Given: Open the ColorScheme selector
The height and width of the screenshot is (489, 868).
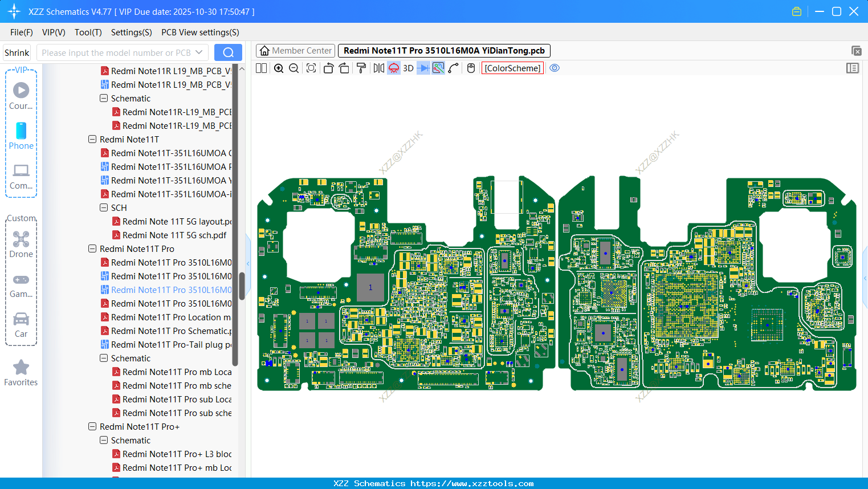Looking at the screenshot, I should tap(512, 68).
